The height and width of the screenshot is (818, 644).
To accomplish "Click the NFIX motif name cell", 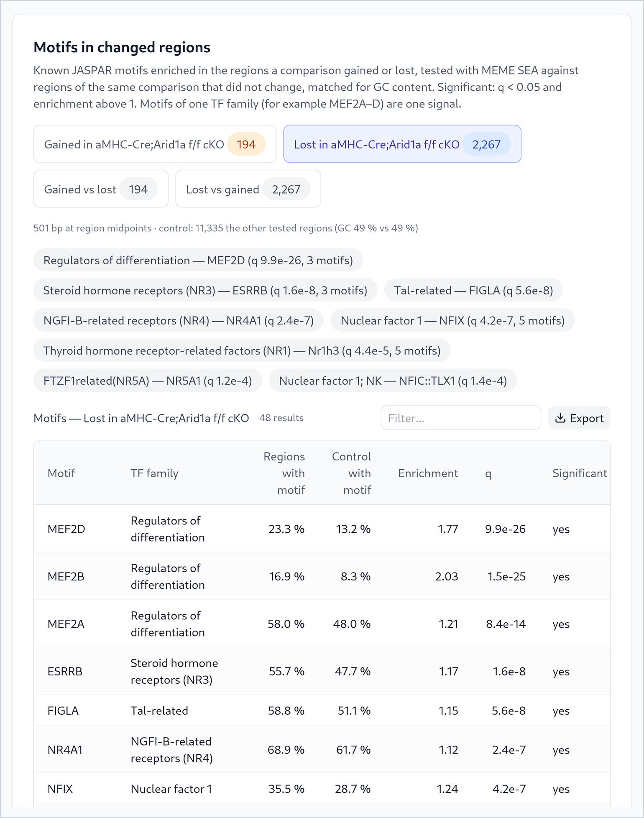I will [x=60, y=789].
